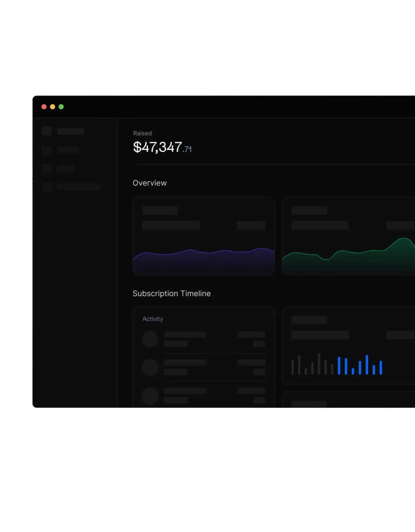Image resolution: width=415 pixels, height=532 pixels.
Task: Click the Overview heading
Action: (150, 183)
